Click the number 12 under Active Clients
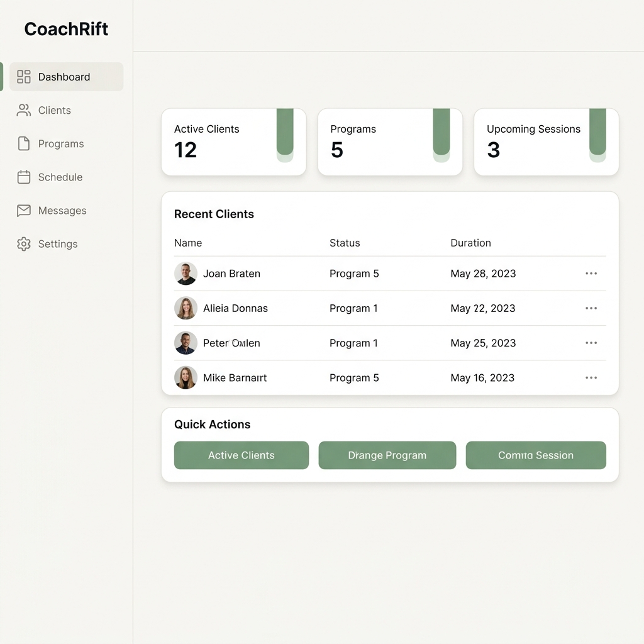The width and height of the screenshot is (644, 644). pos(186,150)
